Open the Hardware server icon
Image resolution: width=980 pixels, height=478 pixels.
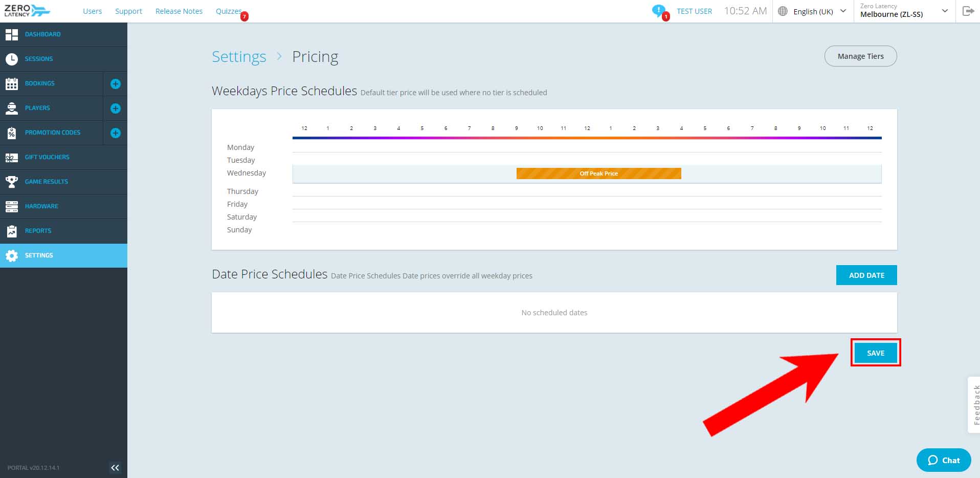coord(12,206)
